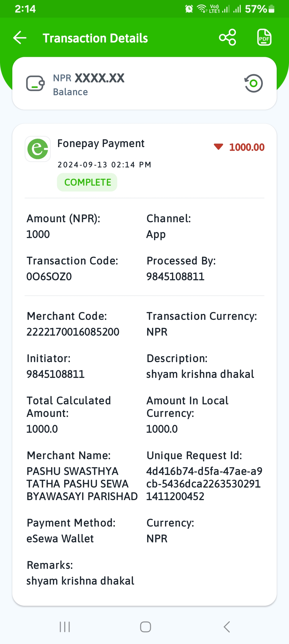Viewport: 289px width, 644px height.
Task: Tap the Processed By number 9845108811
Action: click(175, 277)
